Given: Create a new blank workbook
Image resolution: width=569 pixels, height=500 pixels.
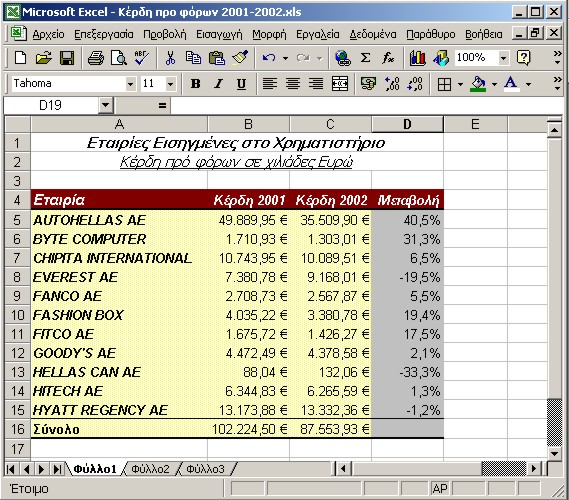Looking at the screenshot, I should pos(20,58).
